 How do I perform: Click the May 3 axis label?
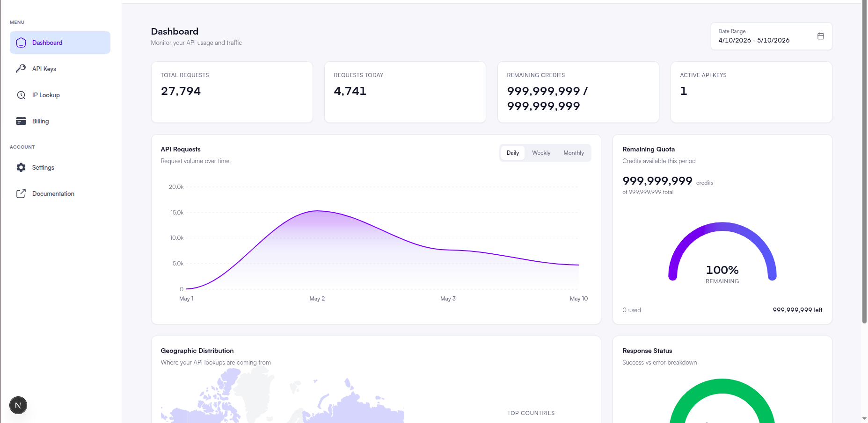coord(448,299)
